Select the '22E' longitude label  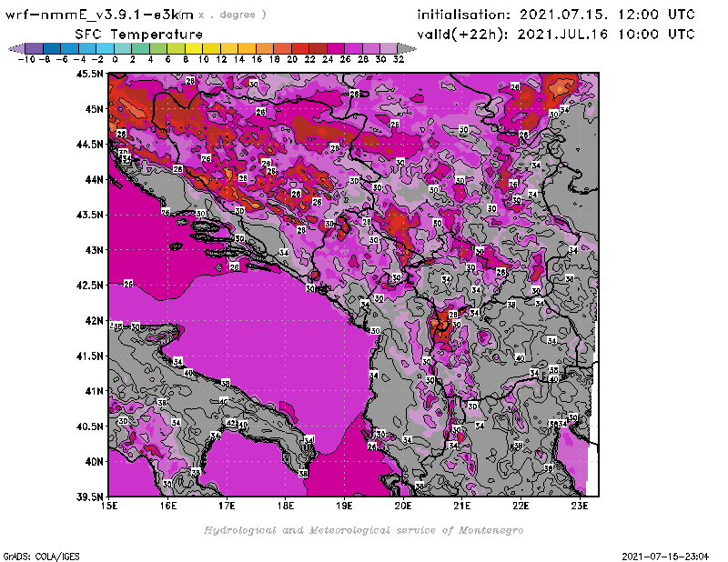click(x=521, y=506)
